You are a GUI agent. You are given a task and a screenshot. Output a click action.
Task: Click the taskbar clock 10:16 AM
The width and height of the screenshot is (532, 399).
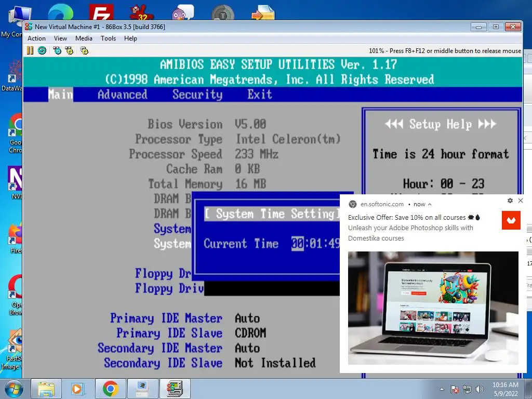click(505, 389)
